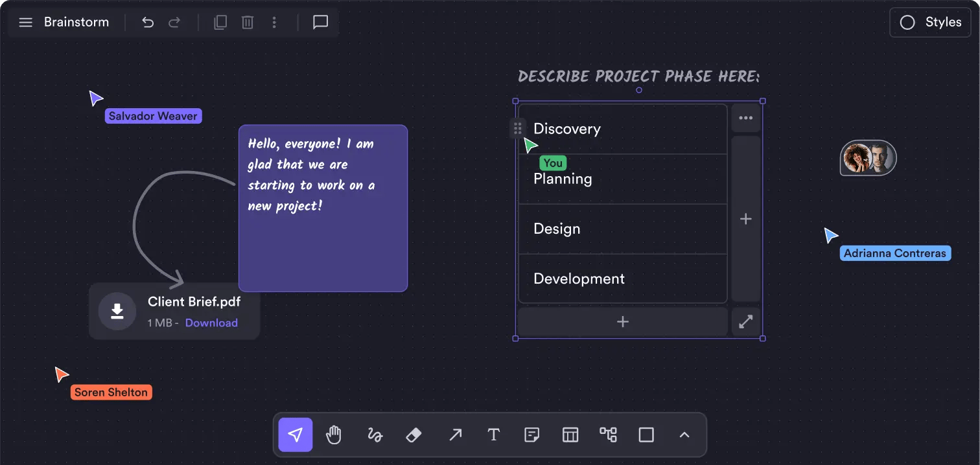Click the collaborator avatars group
980x465 pixels.
(x=868, y=157)
